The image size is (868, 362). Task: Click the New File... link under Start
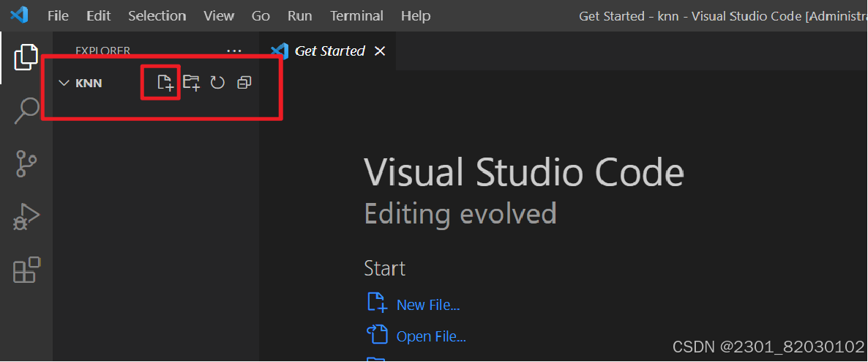[x=428, y=305]
